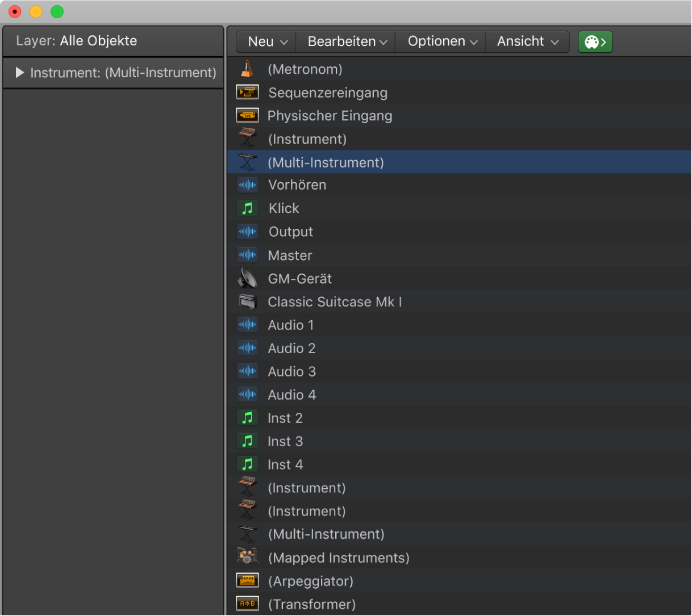Open the Ansicht menu
Viewport: 692px width, 616px height.
coord(527,42)
